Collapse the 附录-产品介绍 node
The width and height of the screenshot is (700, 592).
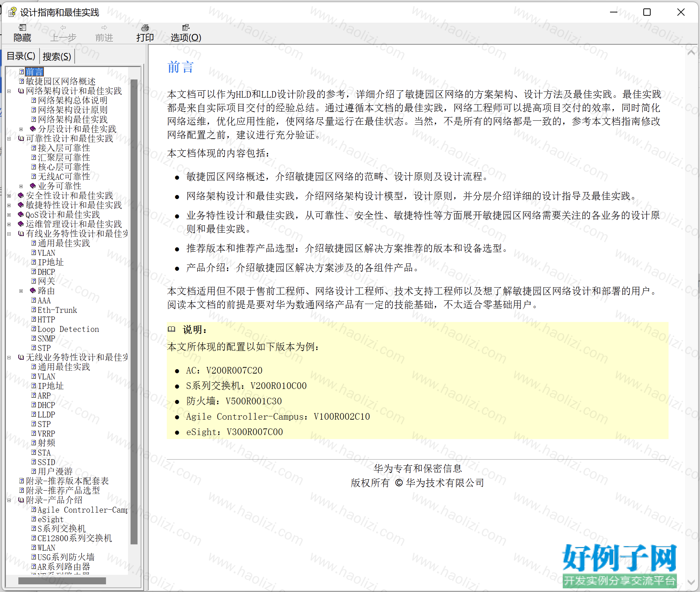[9, 500]
